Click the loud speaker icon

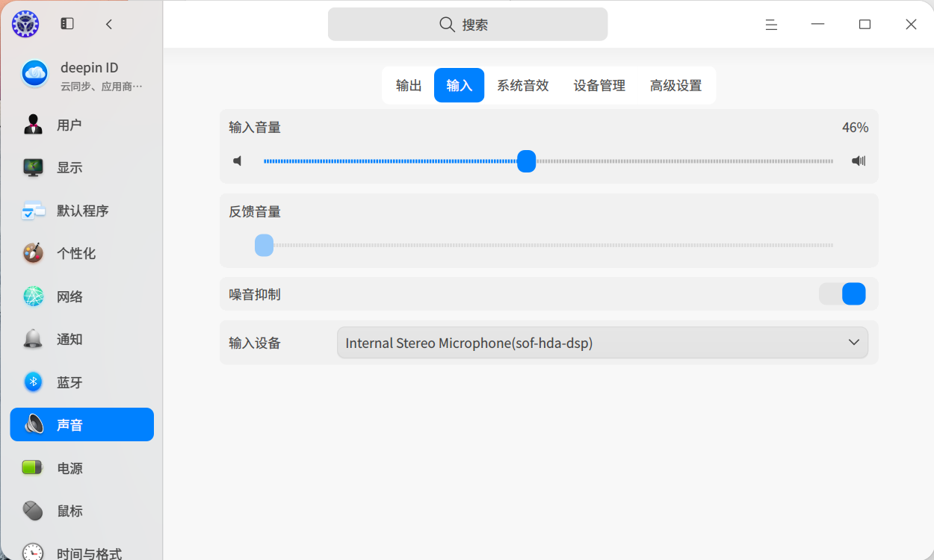click(x=859, y=161)
